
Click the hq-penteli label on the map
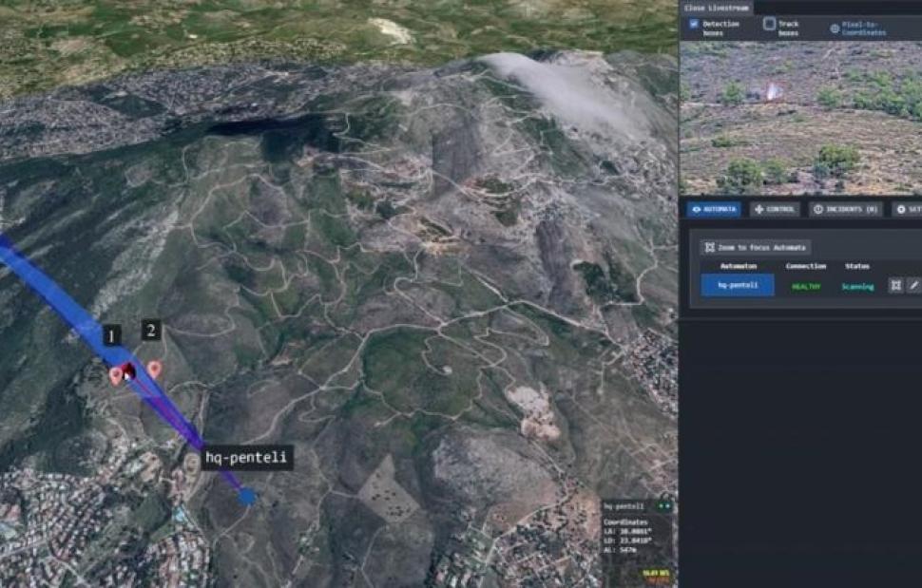pos(246,457)
